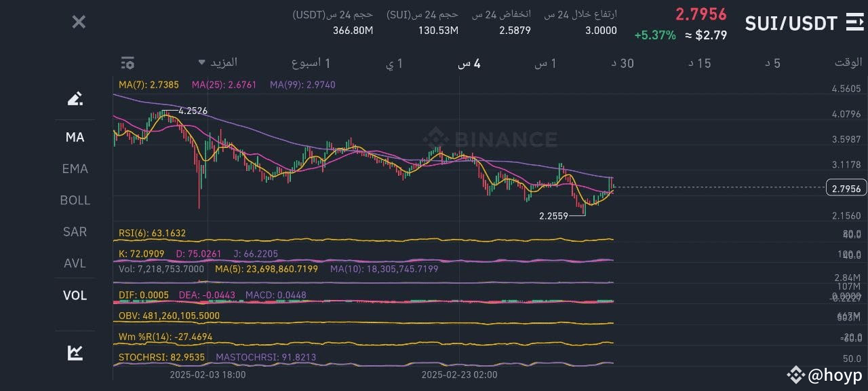Toggle the VOL indicator
868x391 pixels.
click(75, 295)
